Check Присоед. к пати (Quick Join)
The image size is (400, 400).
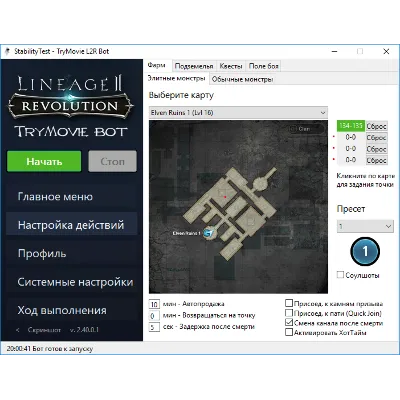tap(289, 313)
